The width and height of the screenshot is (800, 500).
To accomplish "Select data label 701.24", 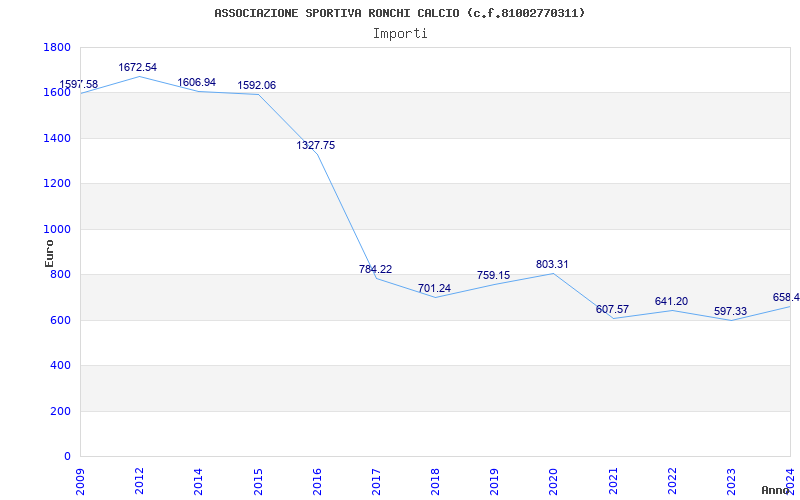I will [x=435, y=289].
